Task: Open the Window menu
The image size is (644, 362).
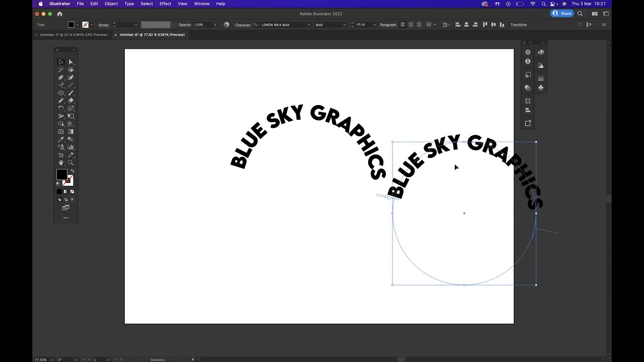Action: click(201, 4)
